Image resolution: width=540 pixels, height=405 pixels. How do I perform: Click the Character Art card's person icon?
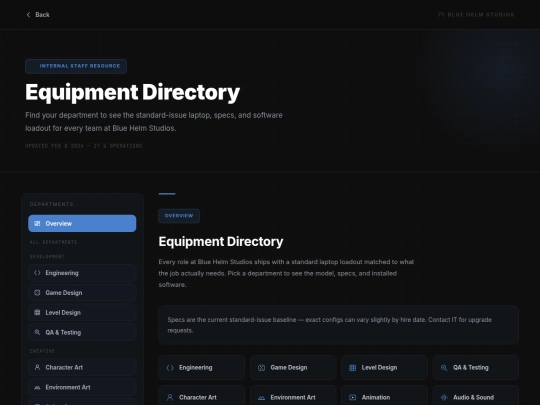pos(170,397)
